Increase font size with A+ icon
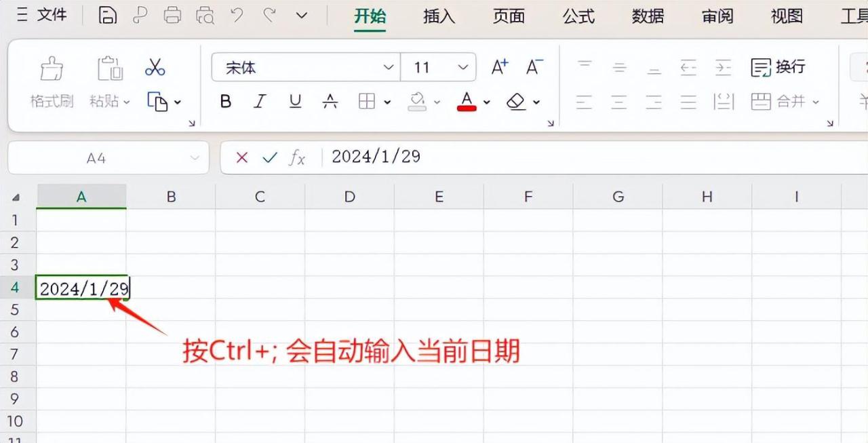 click(500, 66)
